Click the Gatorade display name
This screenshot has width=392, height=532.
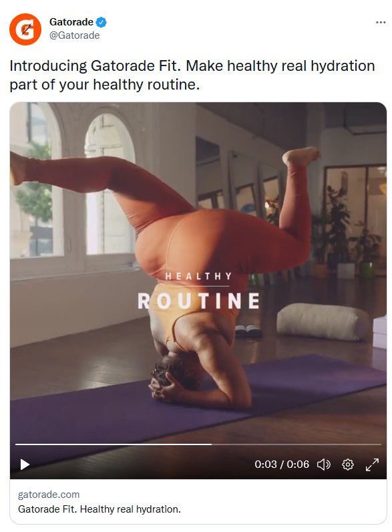pos(71,22)
